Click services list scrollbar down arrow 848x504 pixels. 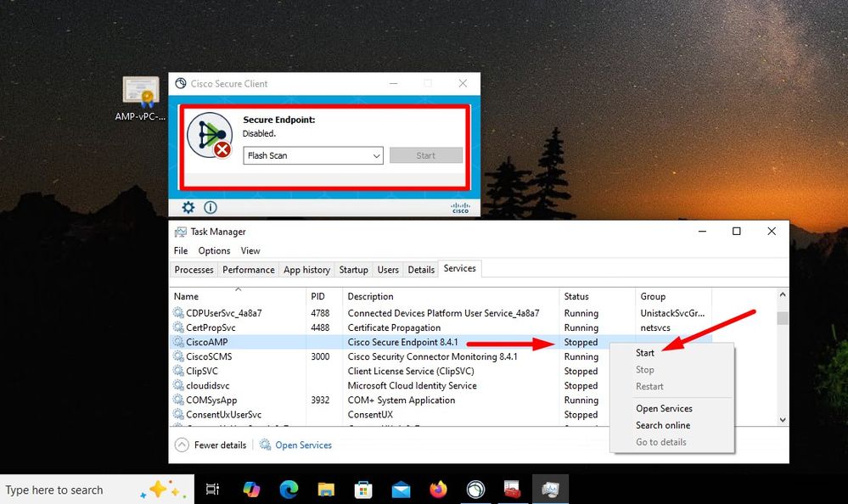(783, 420)
